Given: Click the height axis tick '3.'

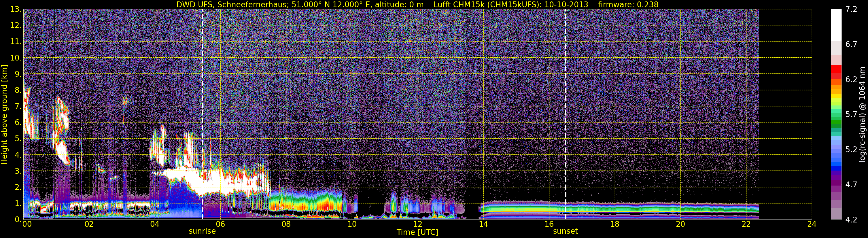Looking at the screenshot, I should coord(18,171).
